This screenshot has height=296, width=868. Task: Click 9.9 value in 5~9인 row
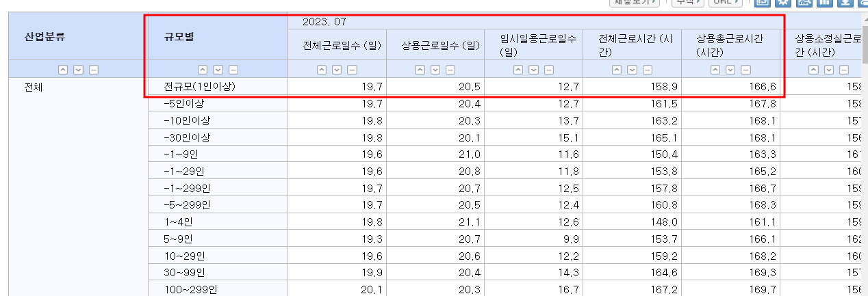click(573, 239)
